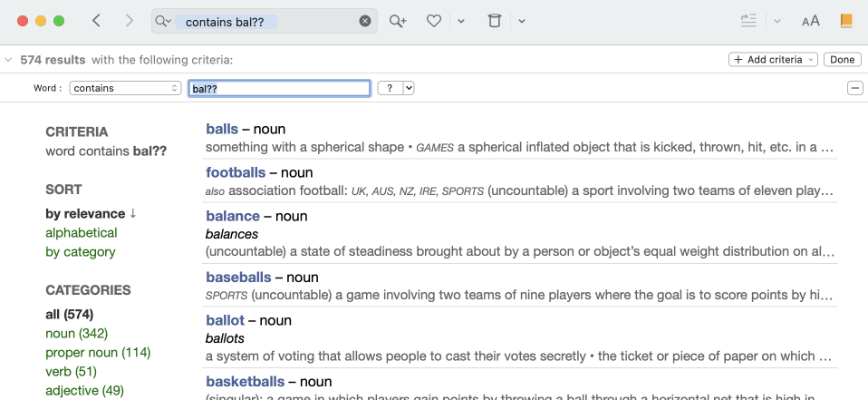Image resolution: width=868 pixels, height=400 pixels.
Task: Click the Done button
Action: click(x=842, y=60)
